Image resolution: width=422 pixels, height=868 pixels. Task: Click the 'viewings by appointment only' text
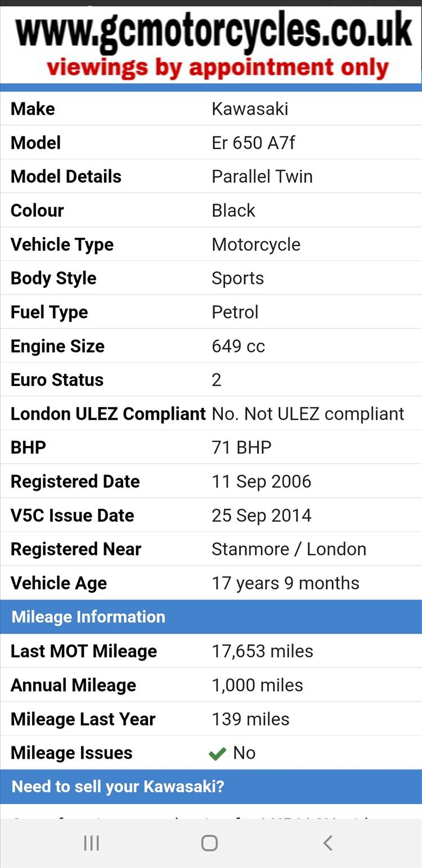pyautogui.click(x=218, y=68)
